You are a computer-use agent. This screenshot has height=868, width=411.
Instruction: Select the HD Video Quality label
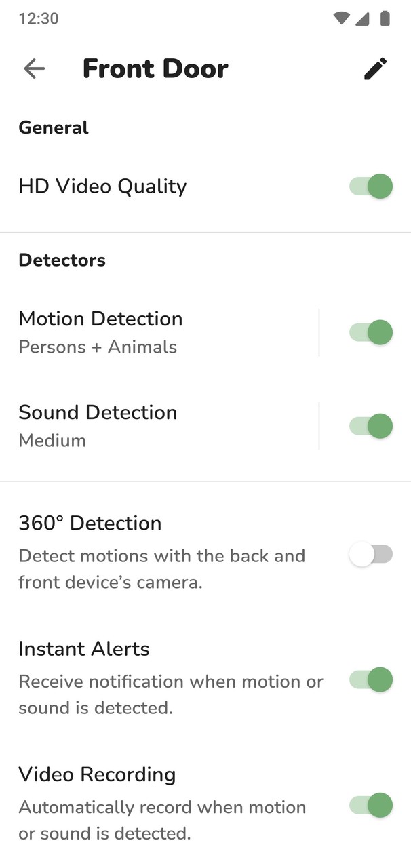pyautogui.click(x=102, y=186)
